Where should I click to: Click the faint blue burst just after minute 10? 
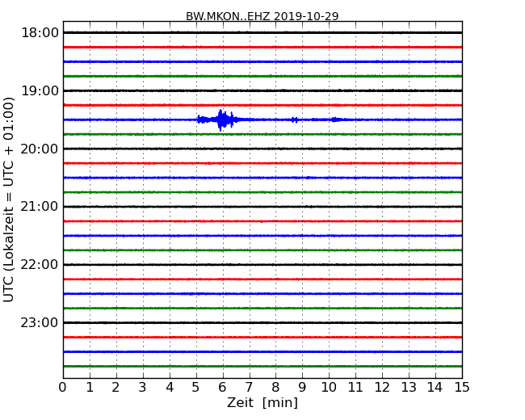[x=335, y=120]
